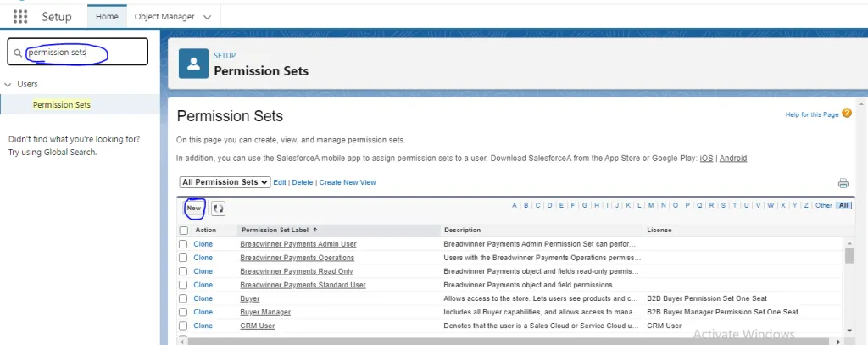Filter the list by letter B

point(526,205)
